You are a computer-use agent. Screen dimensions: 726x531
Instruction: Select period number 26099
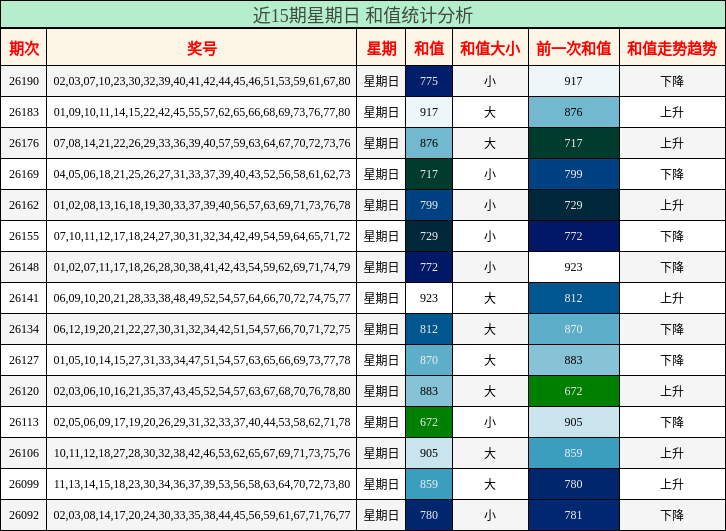[x=24, y=485]
